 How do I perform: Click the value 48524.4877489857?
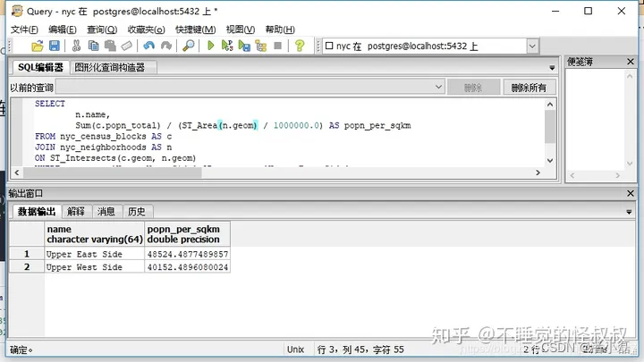click(187, 254)
